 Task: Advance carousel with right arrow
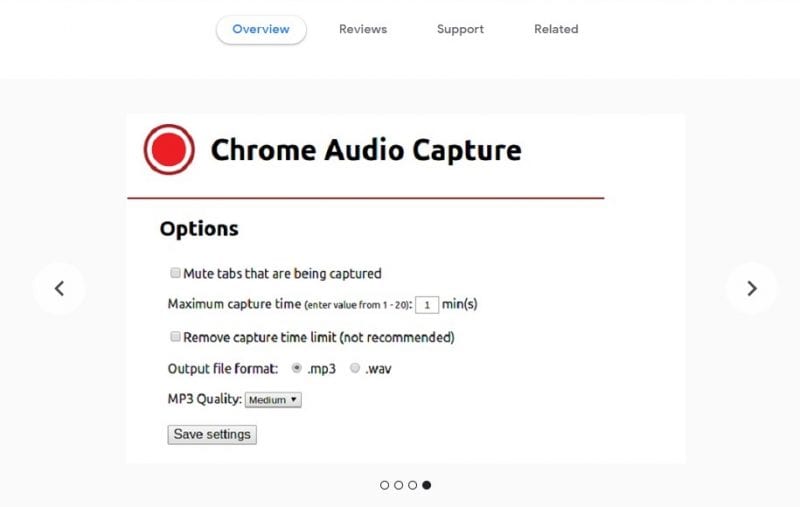tap(752, 289)
